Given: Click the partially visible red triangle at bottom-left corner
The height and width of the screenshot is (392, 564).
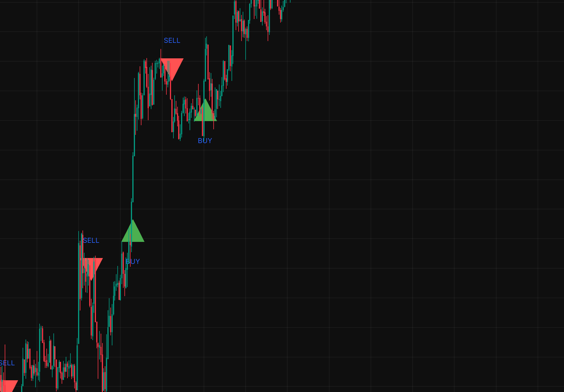Looking at the screenshot, I should tap(8, 386).
